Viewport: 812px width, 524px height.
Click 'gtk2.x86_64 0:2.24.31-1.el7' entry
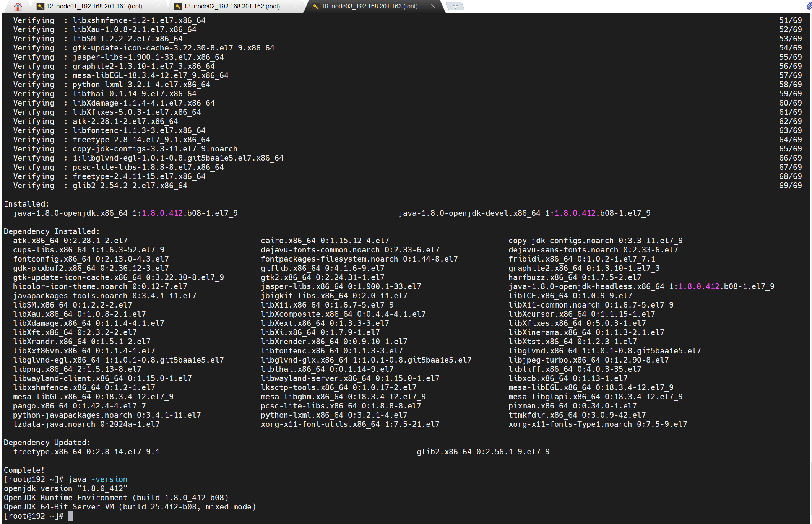point(323,277)
